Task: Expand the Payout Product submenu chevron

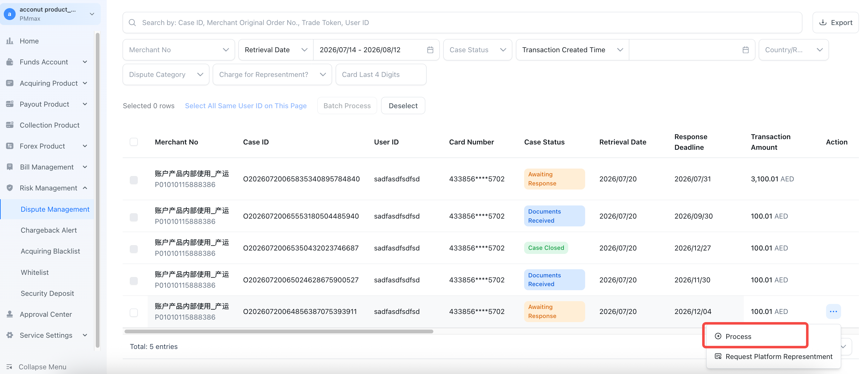Action: click(x=85, y=104)
